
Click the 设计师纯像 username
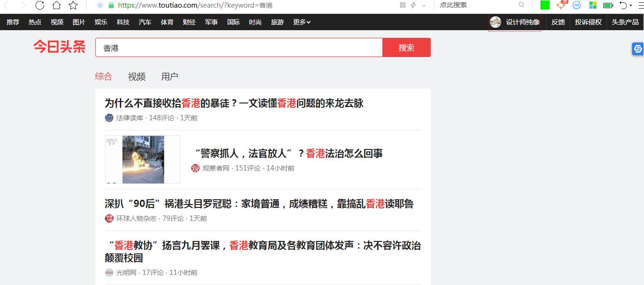click(x=523, y=22)
